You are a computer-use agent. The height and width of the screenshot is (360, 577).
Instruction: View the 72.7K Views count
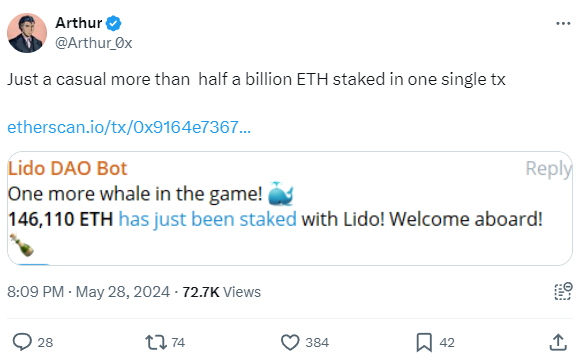(x=222, y=292)
